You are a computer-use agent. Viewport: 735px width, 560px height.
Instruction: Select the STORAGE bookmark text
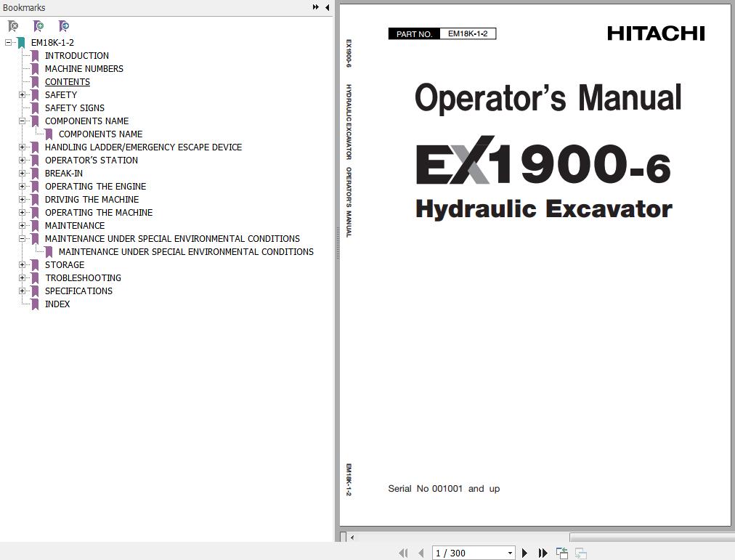(65, 265)
